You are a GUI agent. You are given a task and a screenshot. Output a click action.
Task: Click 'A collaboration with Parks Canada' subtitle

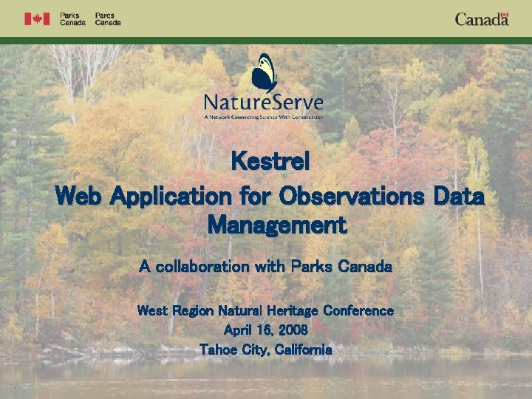pyautogui.click(x=266, y=266)
